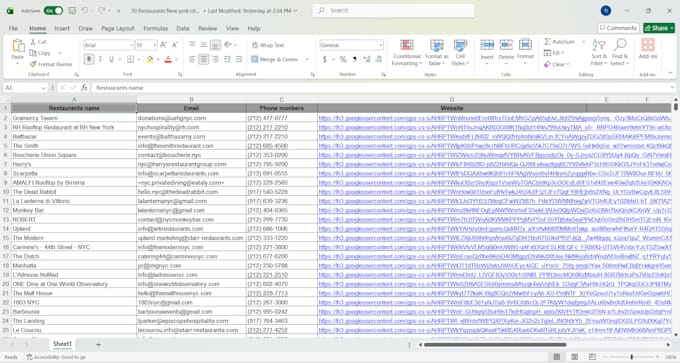
Task: Click the Comments button
Action: (x=618, y=28)
